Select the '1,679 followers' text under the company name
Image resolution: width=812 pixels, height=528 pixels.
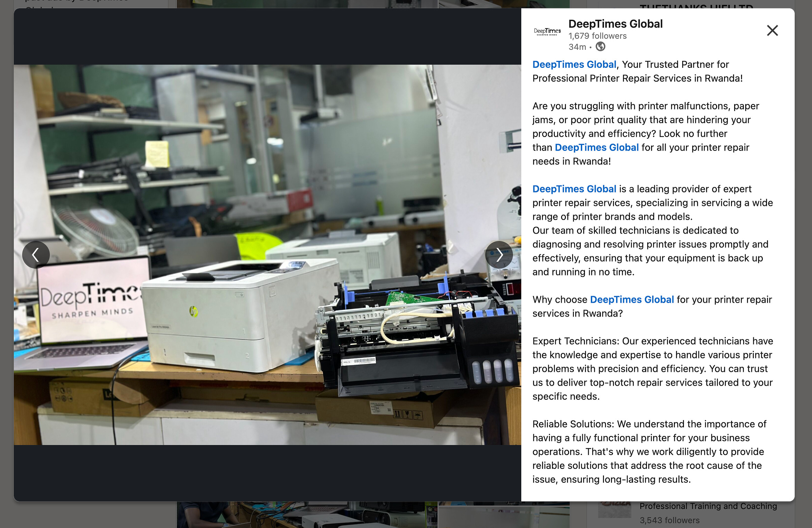597,36
